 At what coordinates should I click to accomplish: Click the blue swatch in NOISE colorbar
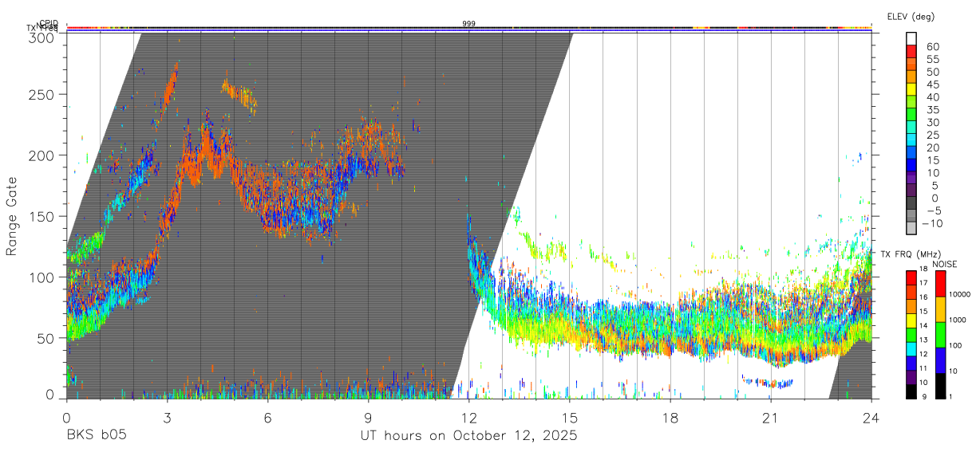(940, 360)
